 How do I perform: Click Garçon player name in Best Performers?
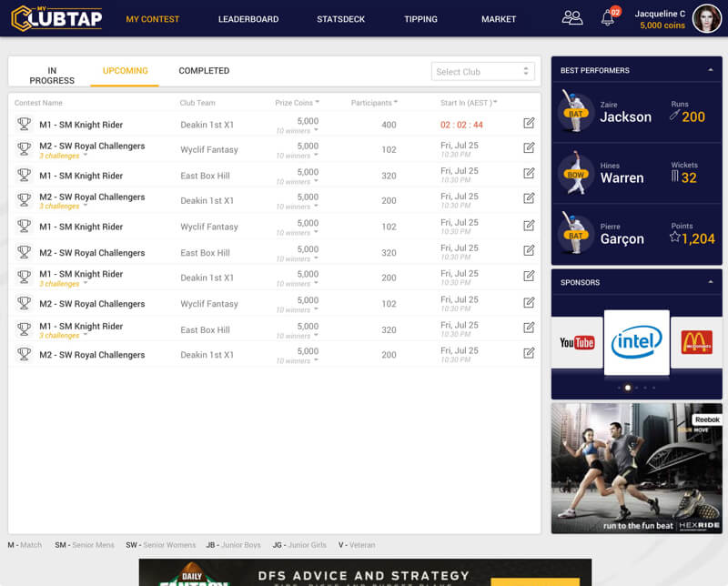click(x=622, y=239)
